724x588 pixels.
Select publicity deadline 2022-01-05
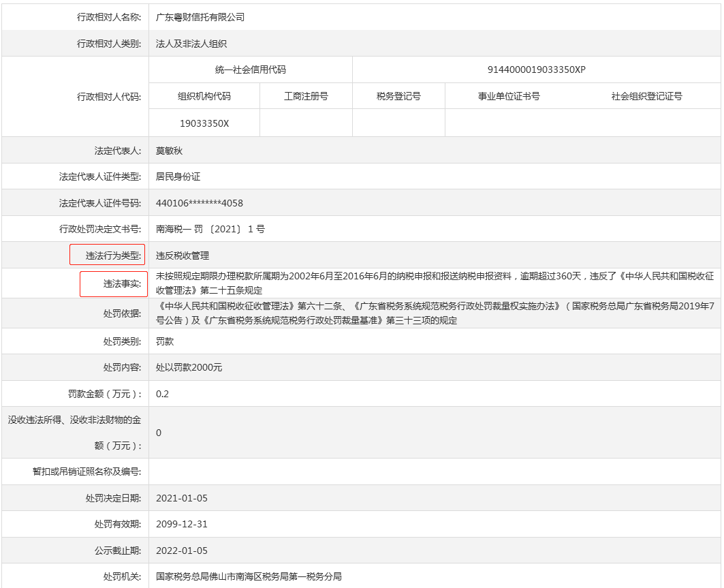coord(181,551)
